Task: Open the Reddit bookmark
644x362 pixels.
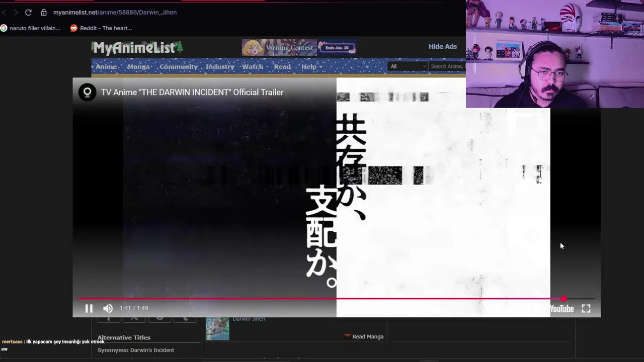Action: (x=101, y=28)
